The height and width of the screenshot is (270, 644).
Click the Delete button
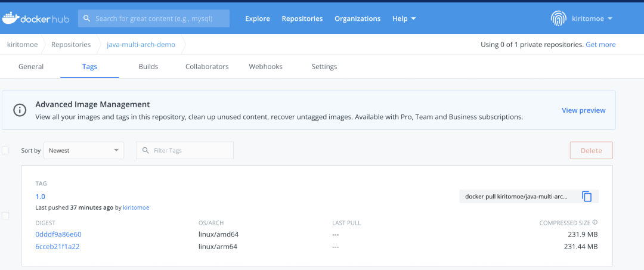tap(592, 151)
